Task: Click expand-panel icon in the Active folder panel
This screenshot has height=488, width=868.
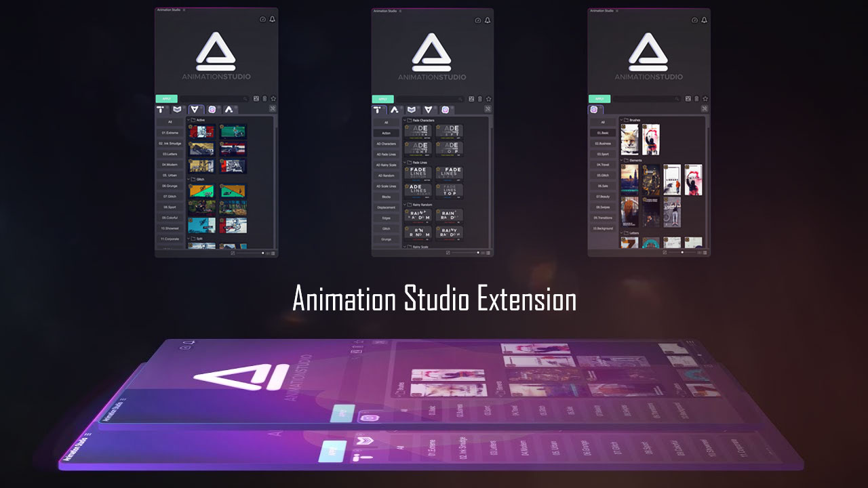Action: pos(273,108)
